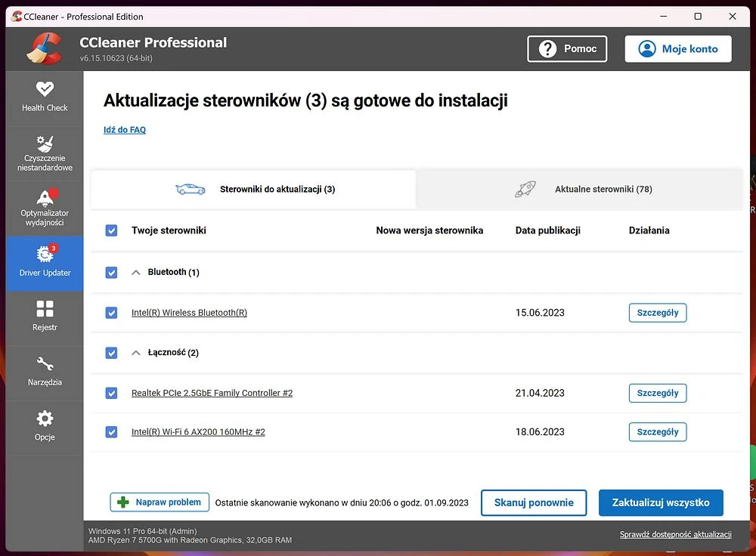Click the car icon on updates tab
Viewport: 756px width, 556px height.
pos(190,189)
